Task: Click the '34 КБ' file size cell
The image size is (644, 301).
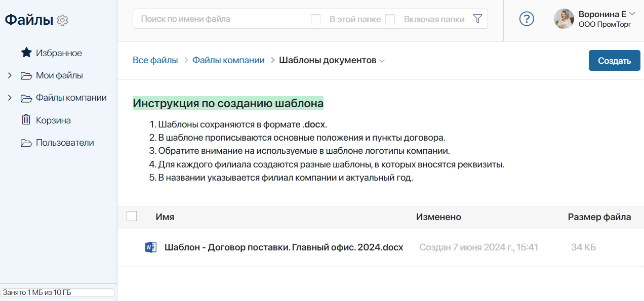Action: click(583, 247)
